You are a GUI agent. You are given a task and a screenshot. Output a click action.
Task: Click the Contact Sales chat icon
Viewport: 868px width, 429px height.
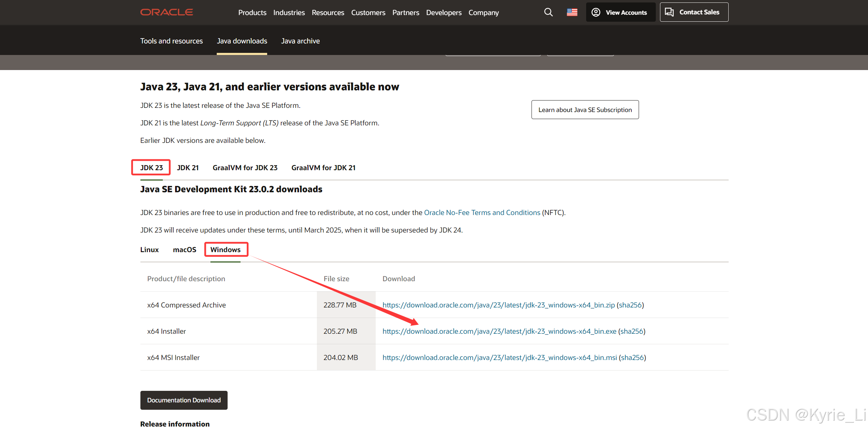tap(669, 12)
